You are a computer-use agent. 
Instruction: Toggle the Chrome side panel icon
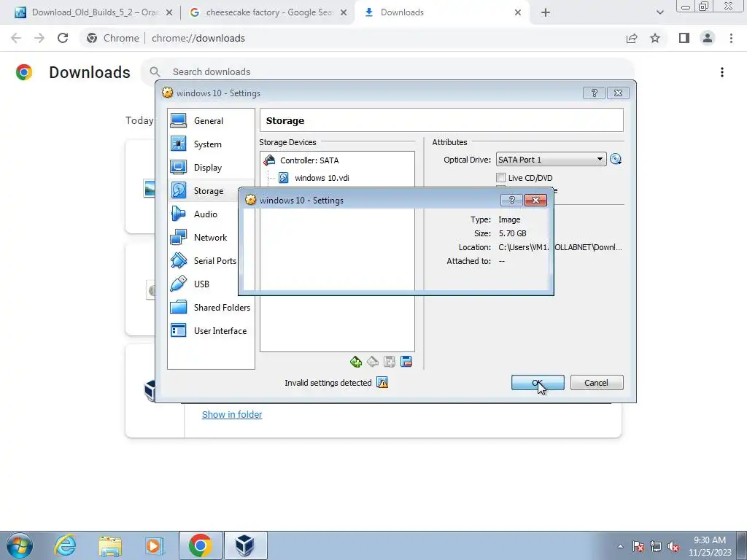coord(684,38)
